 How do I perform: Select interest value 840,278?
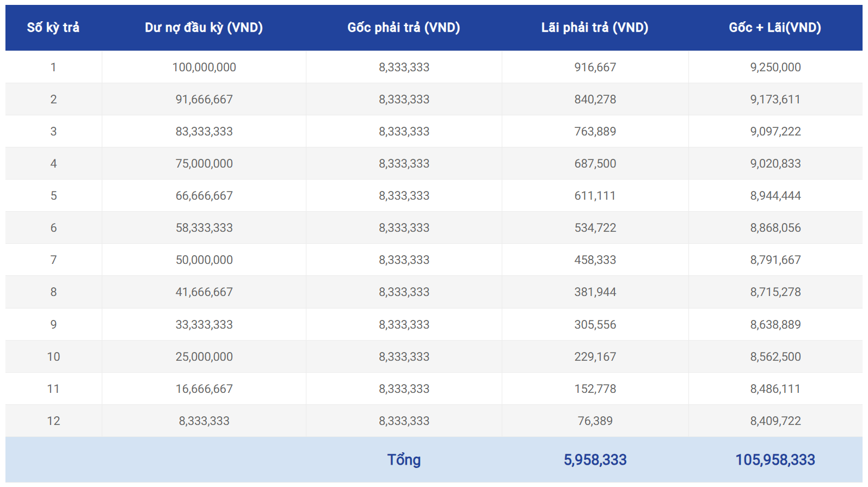pos(595,99)
